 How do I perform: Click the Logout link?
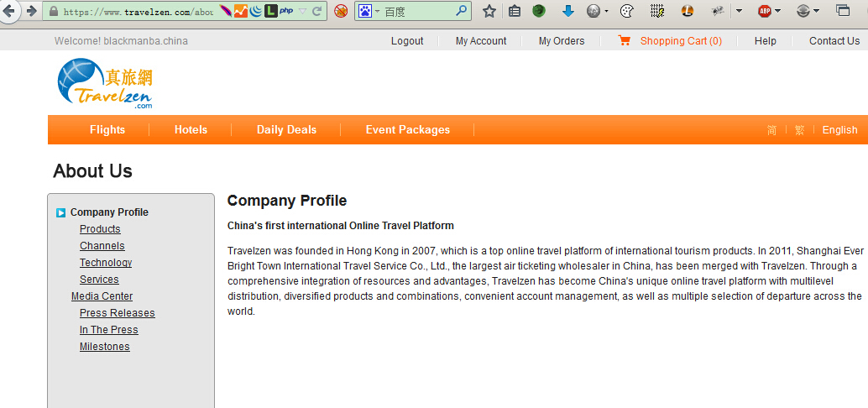[407, 41]
